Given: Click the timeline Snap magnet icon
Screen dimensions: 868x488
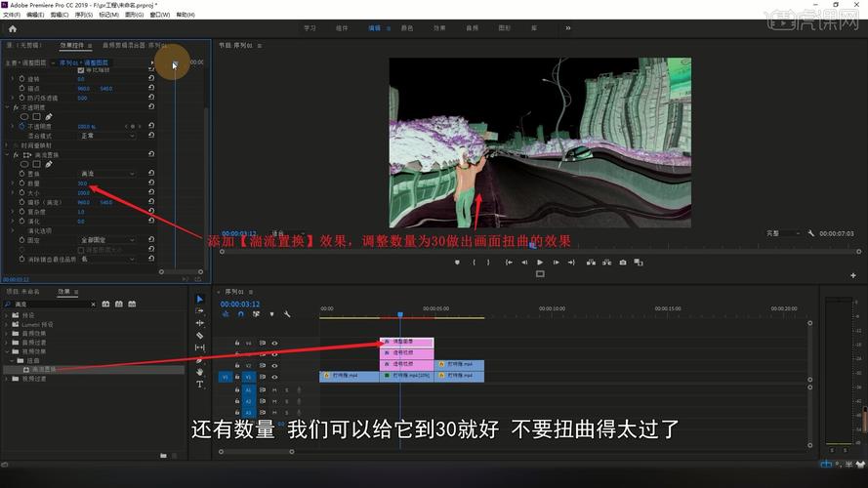Looking at the screenshot, I should [241, 314].
